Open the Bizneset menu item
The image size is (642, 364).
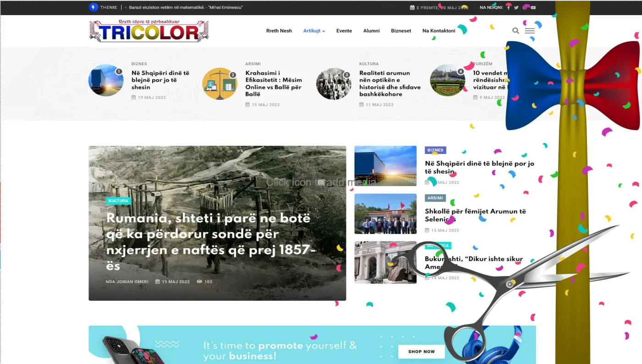(x=401, y=31)
